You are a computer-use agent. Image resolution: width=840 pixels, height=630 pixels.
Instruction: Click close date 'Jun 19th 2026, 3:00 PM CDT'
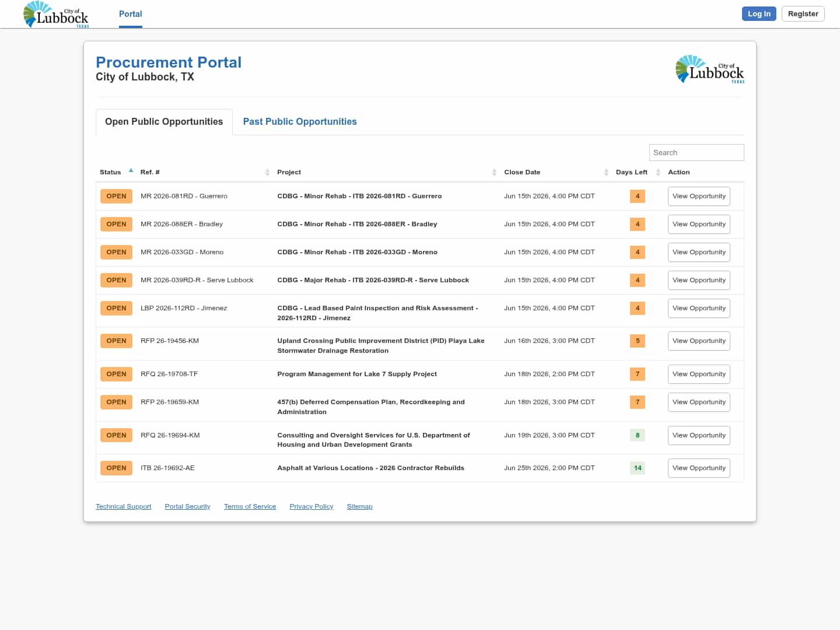click(549, 436)
